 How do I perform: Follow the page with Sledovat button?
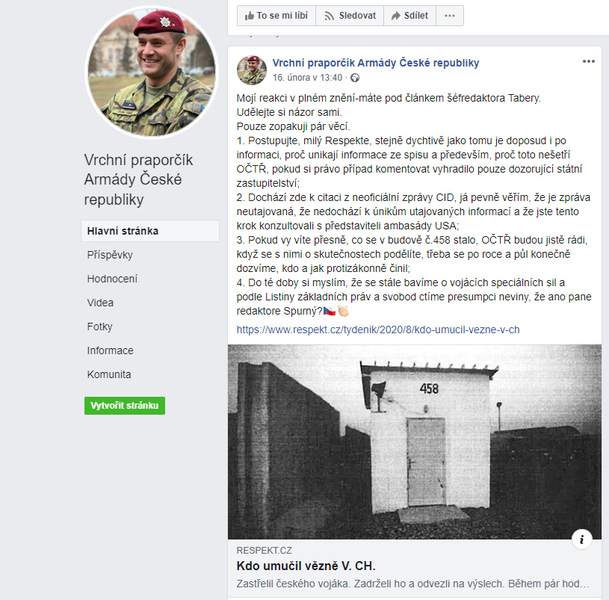click(x=350, y=16)
